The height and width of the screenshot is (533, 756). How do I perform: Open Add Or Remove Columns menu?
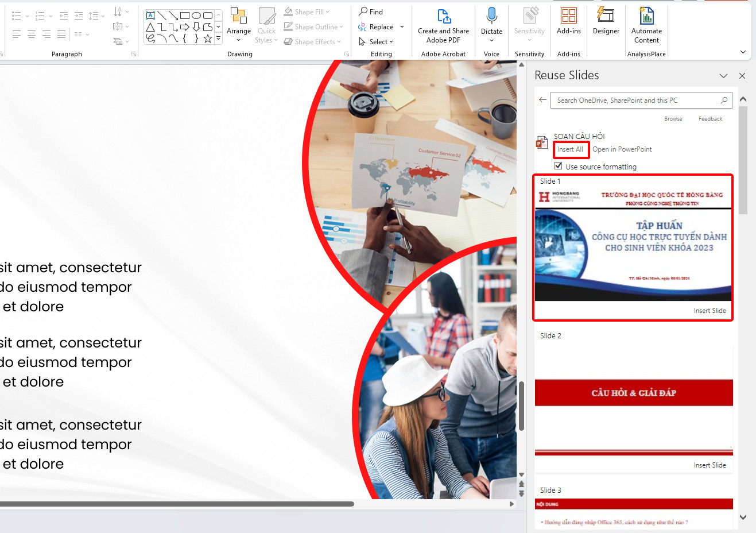click(x=82, y=34)
